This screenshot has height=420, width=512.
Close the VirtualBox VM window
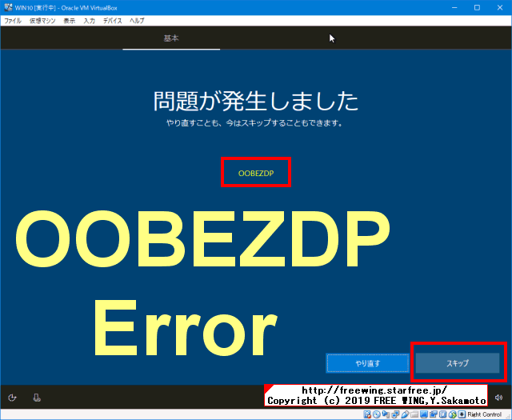[500, 7]
